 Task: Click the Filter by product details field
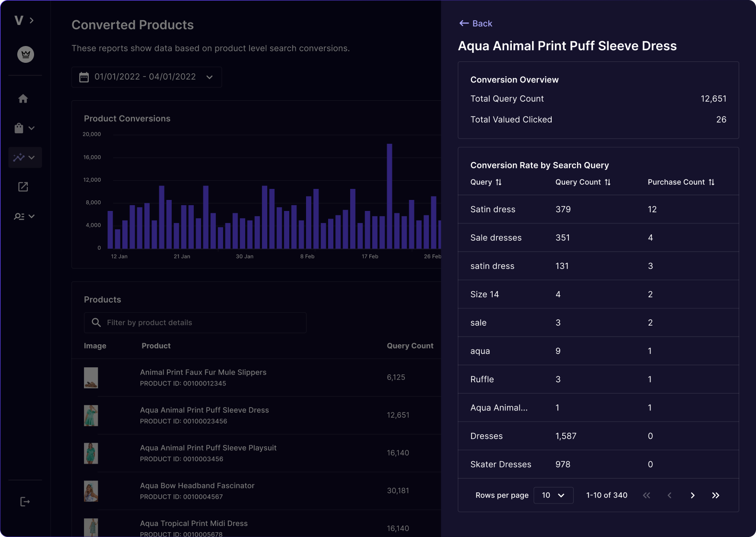coord(195,323)
